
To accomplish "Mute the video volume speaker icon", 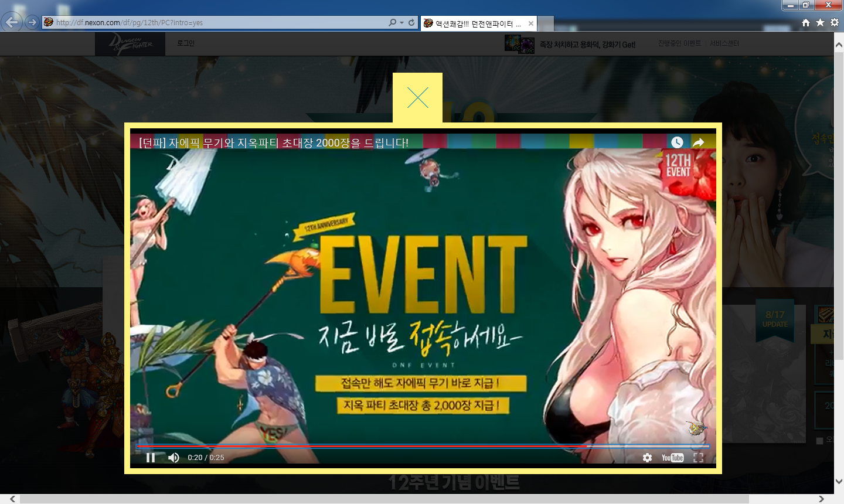I will [173, 458].
